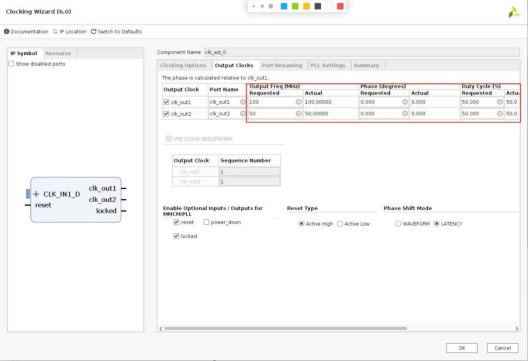Image resolution: width=528 pixels, height=361 pixels.
Task: Clear requested phase for clk_out2 row
Action: pyautogui.click(x=405, y=114)
